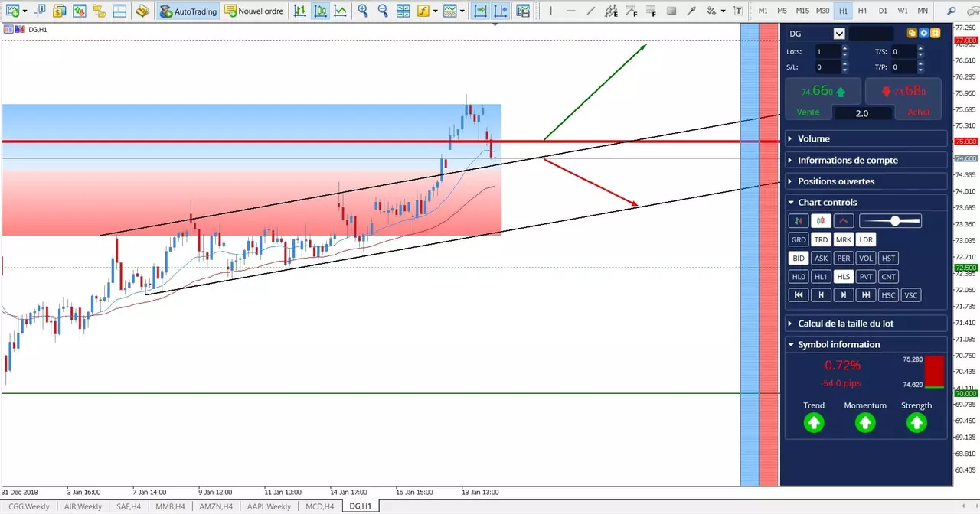Viewport: 980px width, 514px height.
Task: Toggle the ASK line button
Action: (821, 259)
